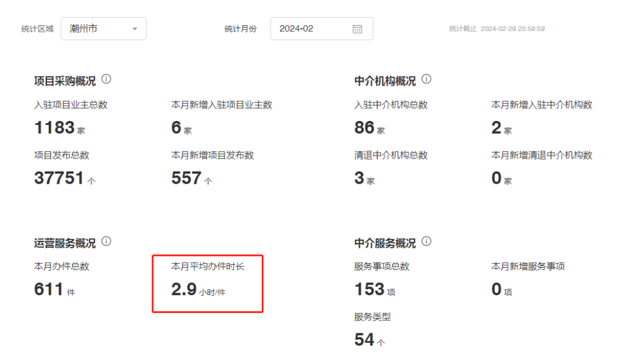Click the value 1183 under 入驻项目业主总数
This screenshot has width=634, height=364.
tap(55, 127)
